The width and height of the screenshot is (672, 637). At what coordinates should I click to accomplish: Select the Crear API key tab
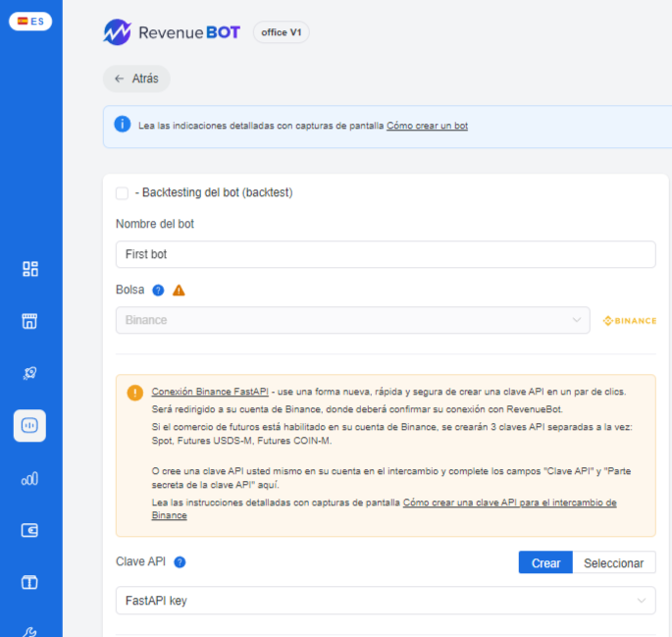(x=545, y=562)
